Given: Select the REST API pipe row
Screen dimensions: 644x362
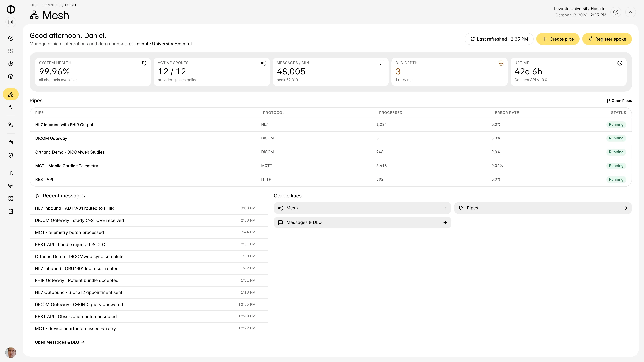Looking at the screenshot, I should 331,180.
